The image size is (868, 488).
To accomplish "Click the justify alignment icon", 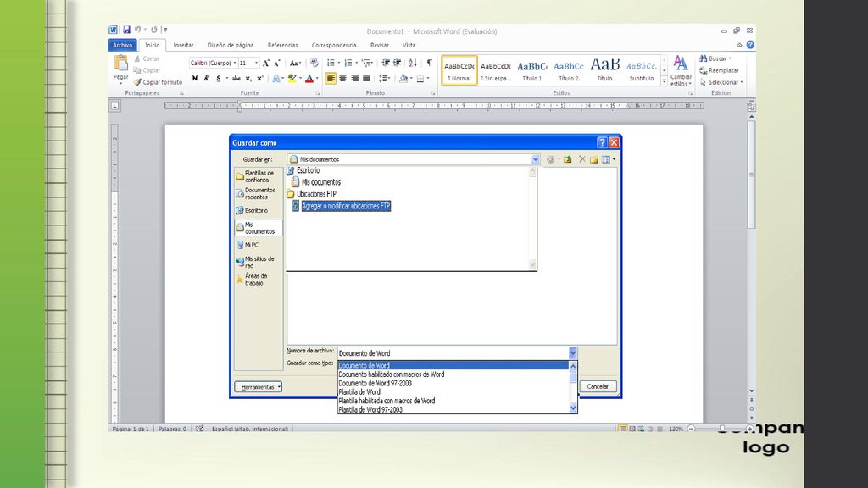I will 366,79.
